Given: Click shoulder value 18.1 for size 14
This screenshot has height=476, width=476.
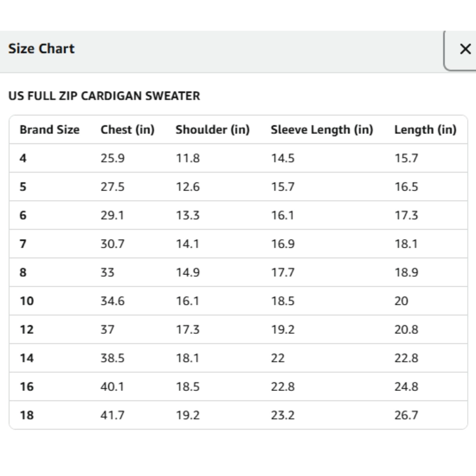Looking at the screenshot, I should [x=187, y=358].
